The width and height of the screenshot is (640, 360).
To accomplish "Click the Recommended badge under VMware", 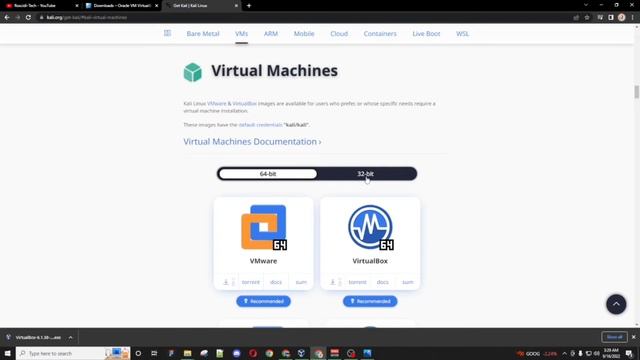I will 264,301.
